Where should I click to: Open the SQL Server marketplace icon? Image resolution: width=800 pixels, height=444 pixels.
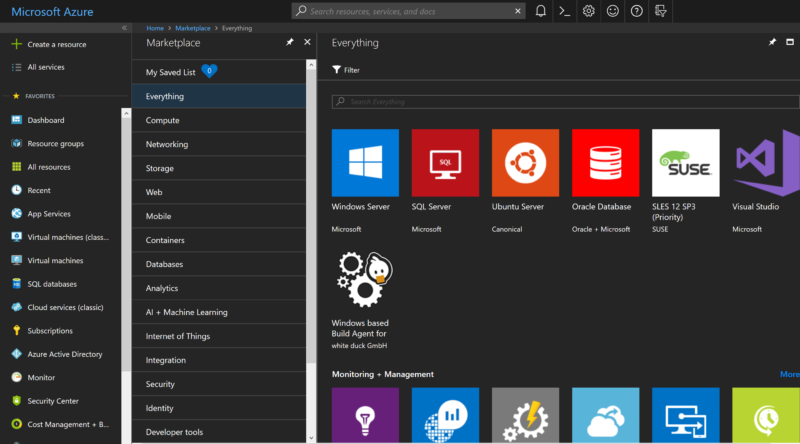(445, 162)
